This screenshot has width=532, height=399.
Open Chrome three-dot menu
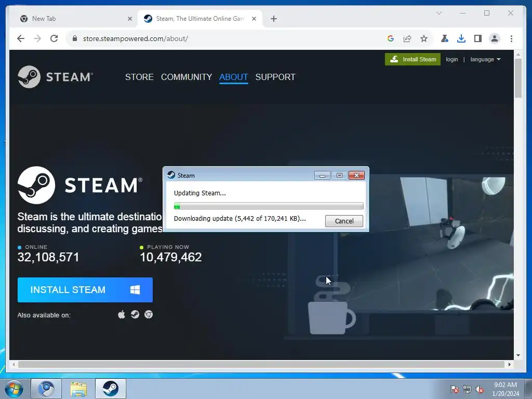pyautogui.click(x=511, y=38)
